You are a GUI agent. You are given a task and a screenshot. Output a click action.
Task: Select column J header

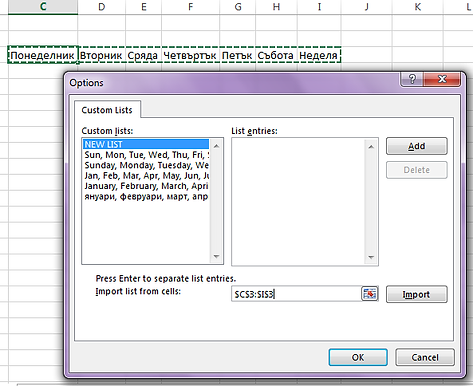[366, 7]
